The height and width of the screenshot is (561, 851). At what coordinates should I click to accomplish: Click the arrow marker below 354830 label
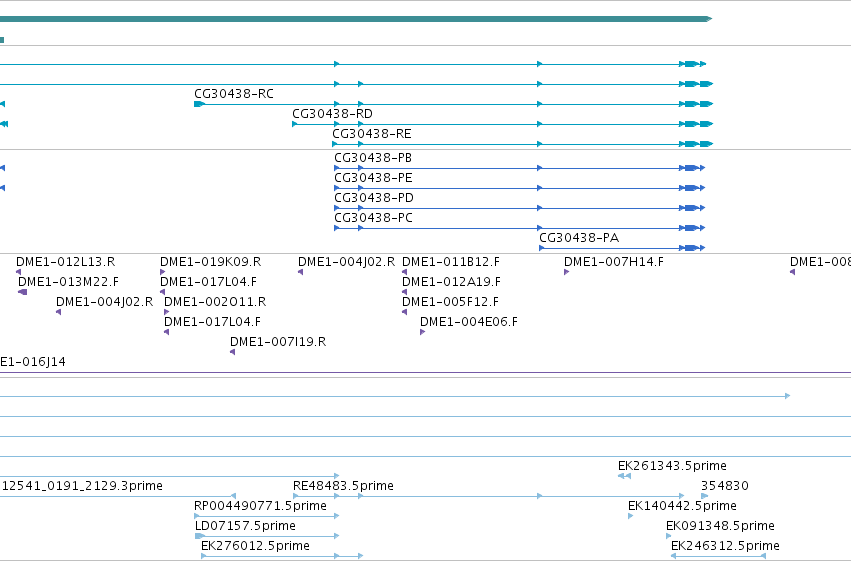704,496
